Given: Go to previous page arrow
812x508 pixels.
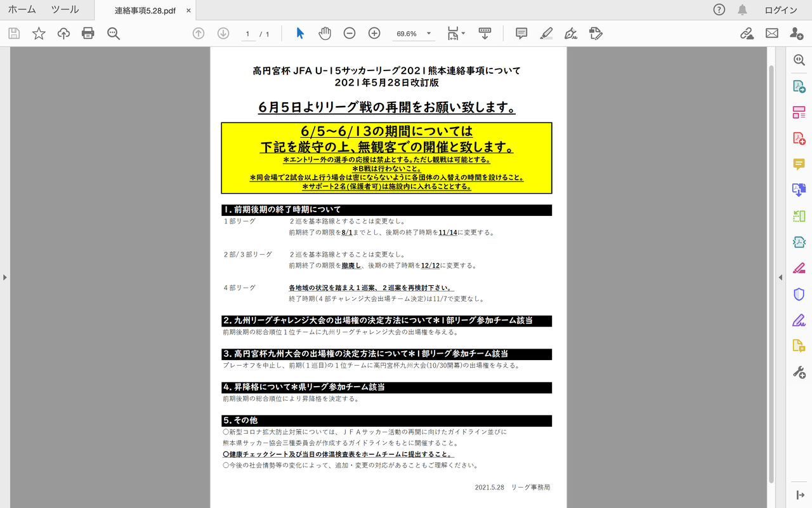Looking at the screenshot, I should [x=199, y=34].
